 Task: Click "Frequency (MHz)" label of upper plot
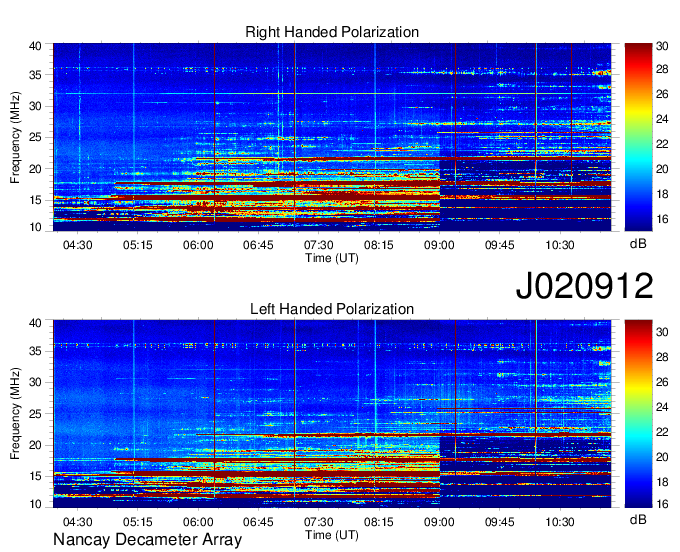coord(15,137)
